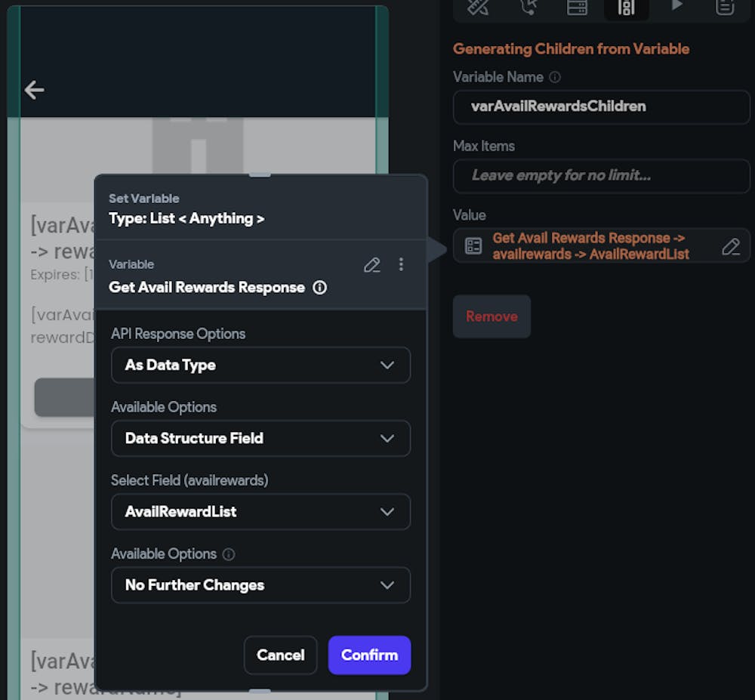Screen dimensions: 755x700
Task: Open the design properties ruler-and-pencil tab
Action: point(479,7)
